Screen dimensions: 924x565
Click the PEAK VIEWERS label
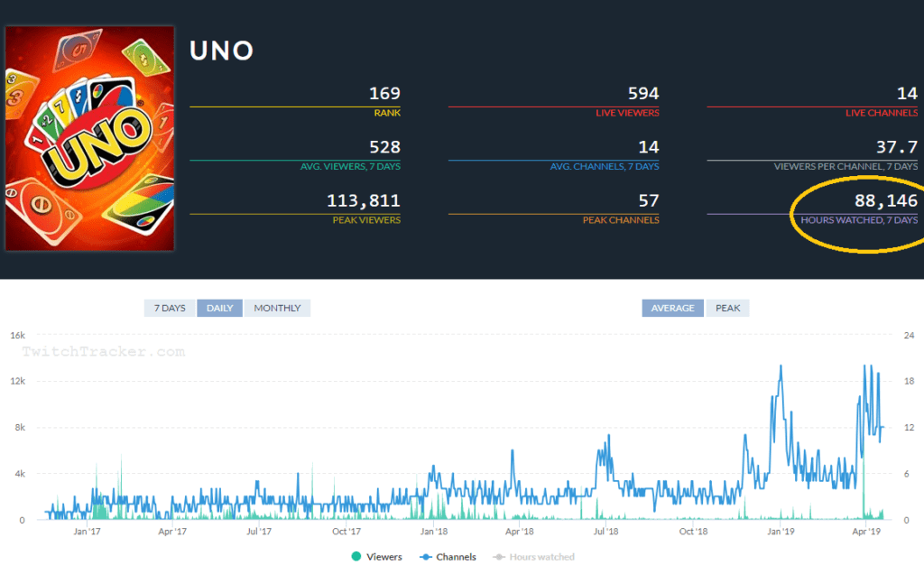coord(366,219)
